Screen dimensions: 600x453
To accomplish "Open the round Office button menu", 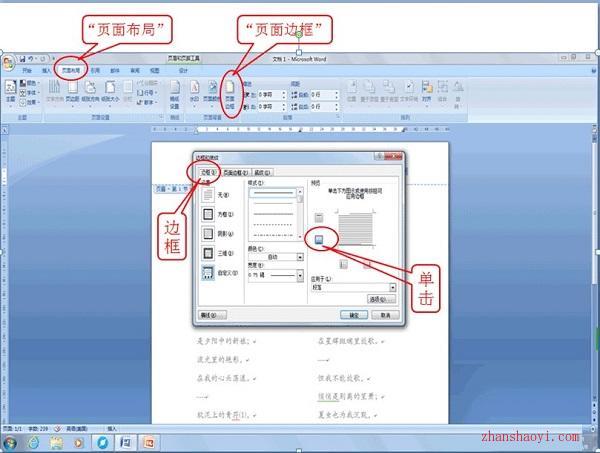I will tap(8, 62).
